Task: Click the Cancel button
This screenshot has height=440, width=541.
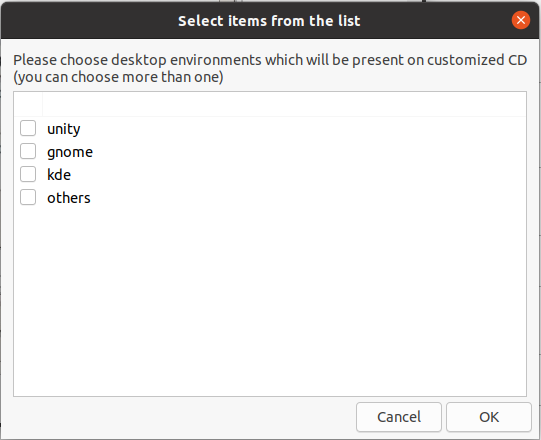Action: click(x=399, y=417)
